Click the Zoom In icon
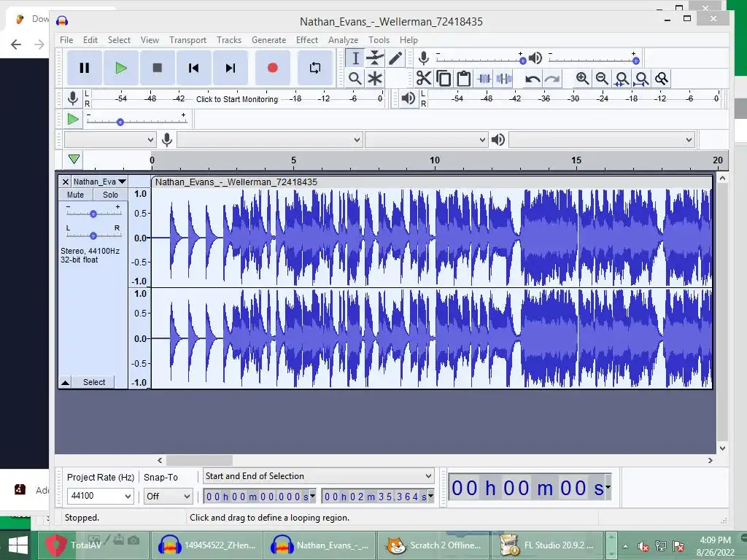The width and height of the screenshot is (747, 560). click(x=582, y=79)
